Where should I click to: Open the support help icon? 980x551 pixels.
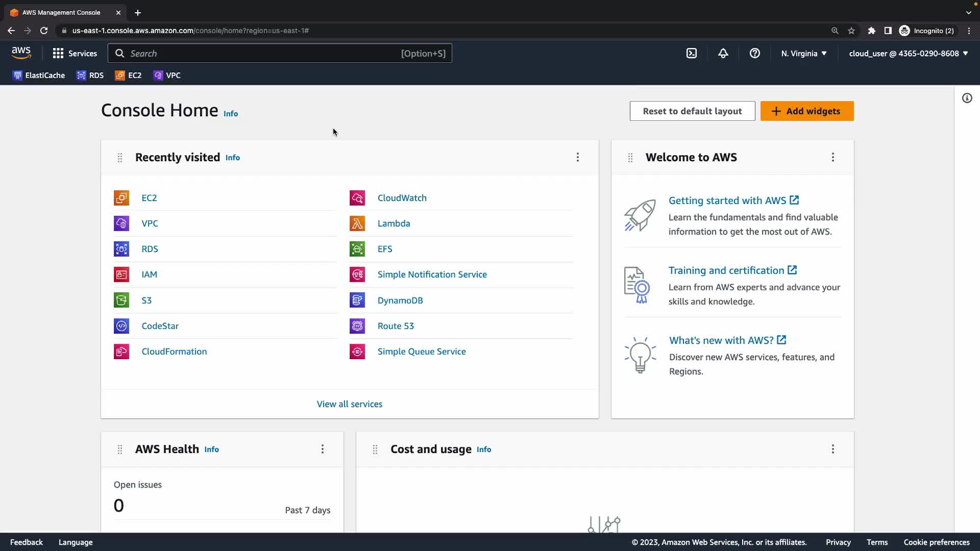click(754, 53)
